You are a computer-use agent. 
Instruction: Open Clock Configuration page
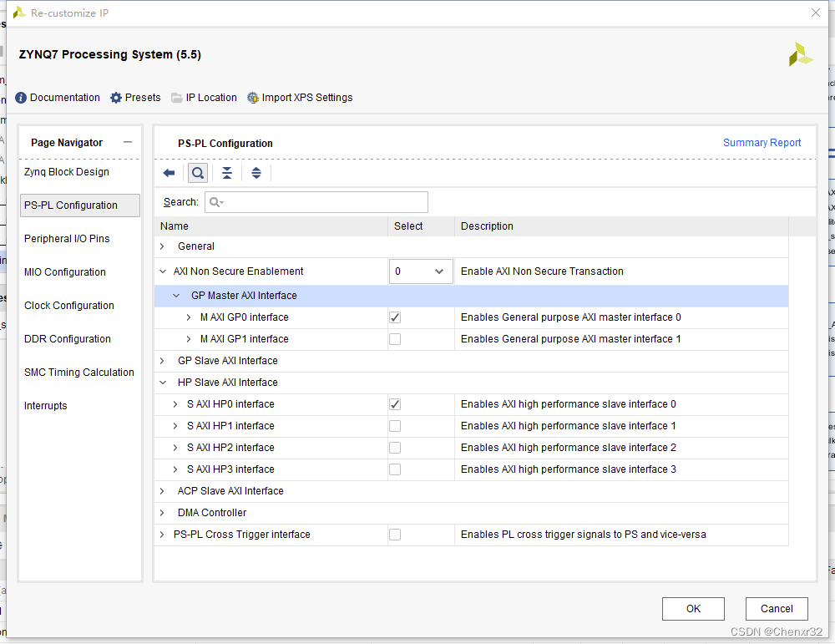[x=69, y=306]
